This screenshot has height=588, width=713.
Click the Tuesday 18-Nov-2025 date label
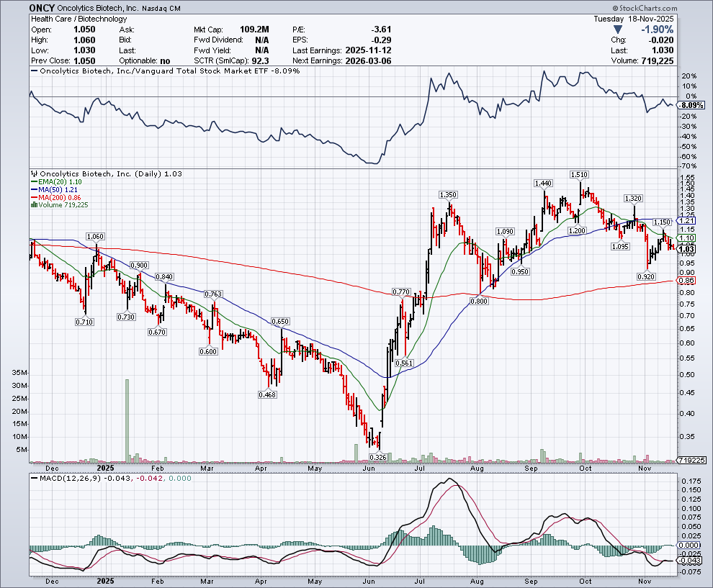click(634, 18)
